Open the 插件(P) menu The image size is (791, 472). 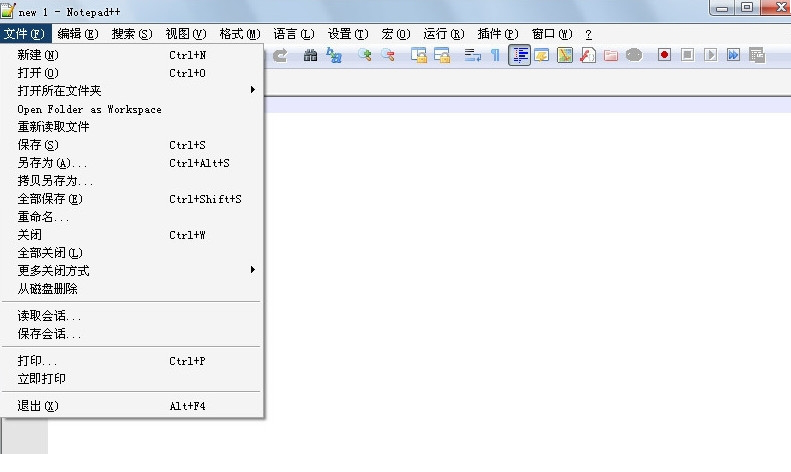[497, 34]
